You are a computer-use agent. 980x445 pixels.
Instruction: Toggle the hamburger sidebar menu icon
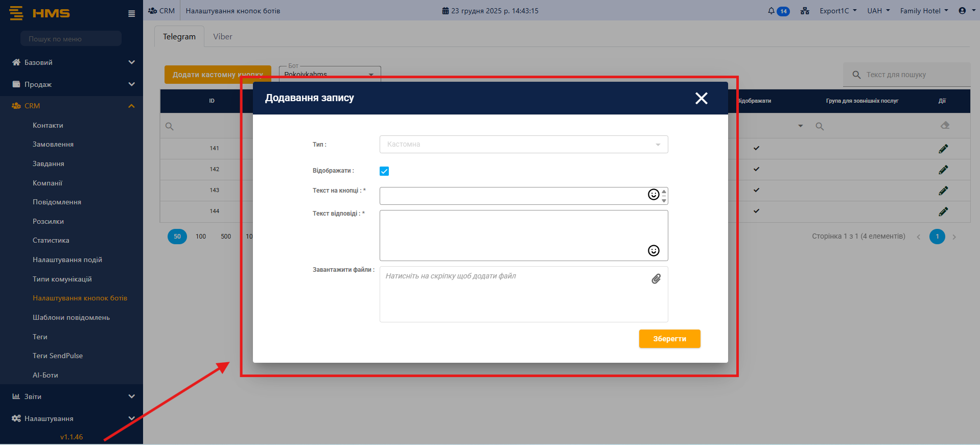[131, 14]
